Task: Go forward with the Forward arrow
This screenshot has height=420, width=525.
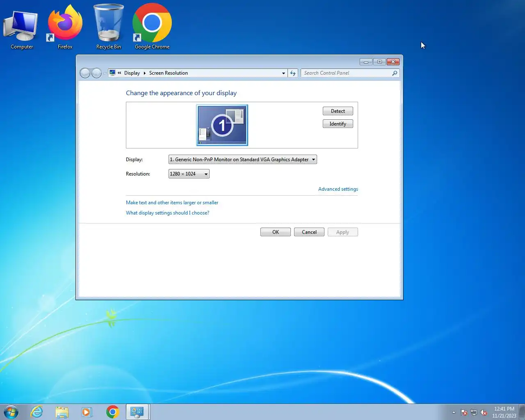Action: pyautogui.click(x=96, y=73)
